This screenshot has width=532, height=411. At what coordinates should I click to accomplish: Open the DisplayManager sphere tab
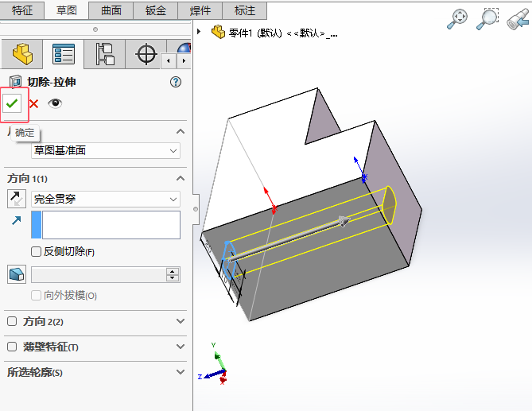tap(184, 48)
